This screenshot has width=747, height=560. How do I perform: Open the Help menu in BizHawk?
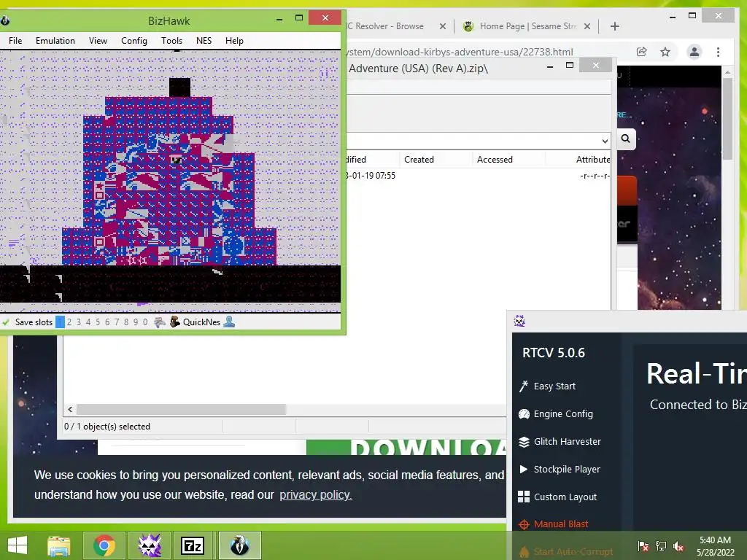click(234, 41)
